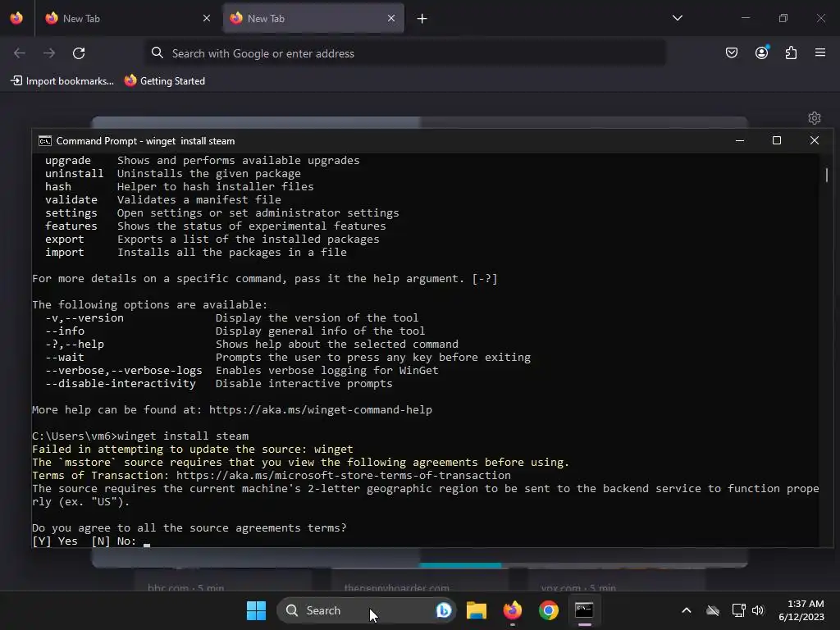
Task: Open the Windows Start menu
Action: click(256, 610)
